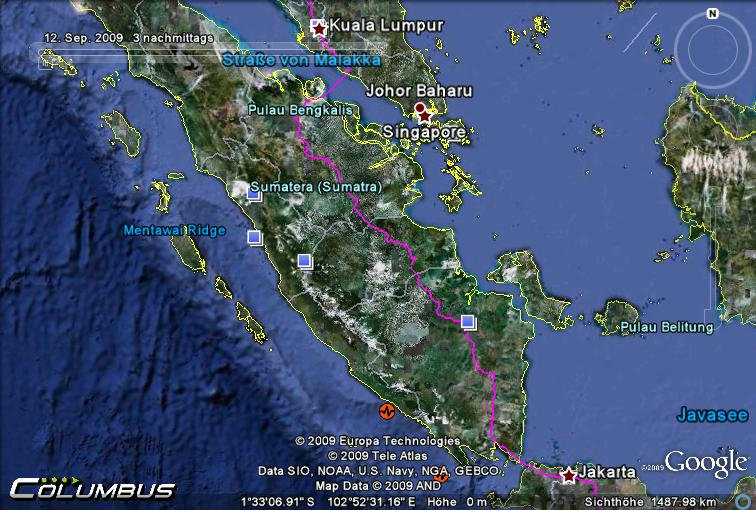Click the Pulau Belitung island label

click(666, 327)
